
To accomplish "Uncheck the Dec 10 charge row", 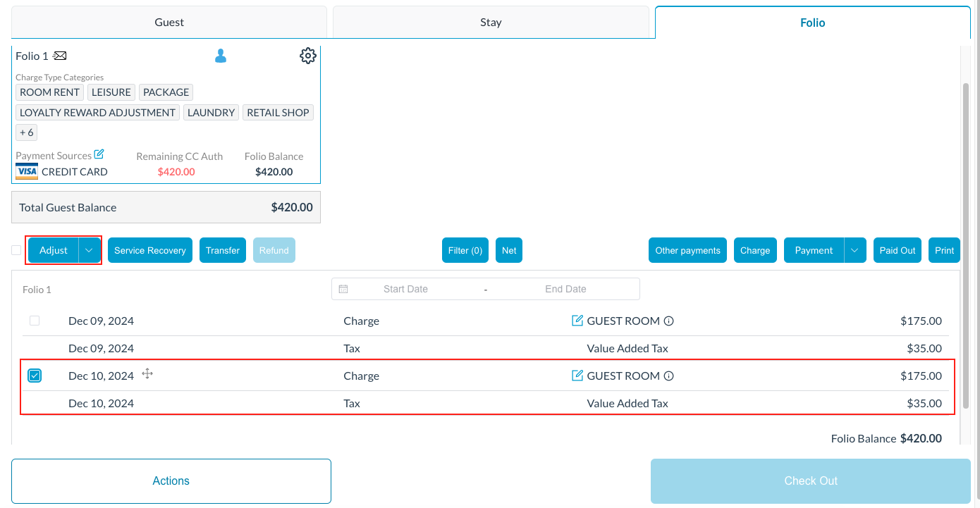I will (x=35, y=376).
